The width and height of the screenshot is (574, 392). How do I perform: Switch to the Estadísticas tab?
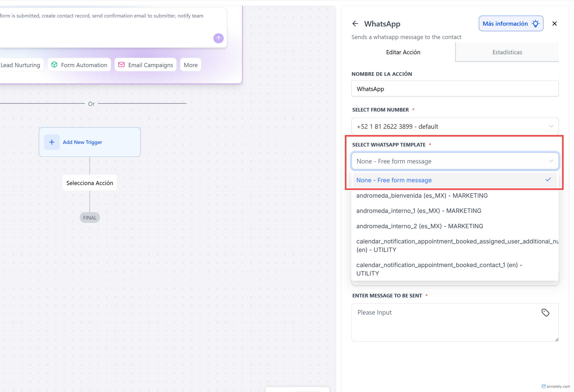[x=507, y=52]
